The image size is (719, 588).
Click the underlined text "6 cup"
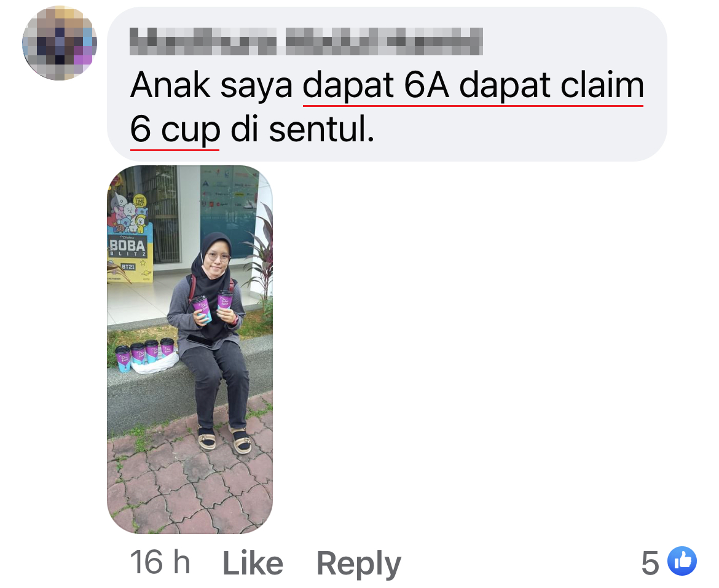pyautogui.click(x=175, y=130)
